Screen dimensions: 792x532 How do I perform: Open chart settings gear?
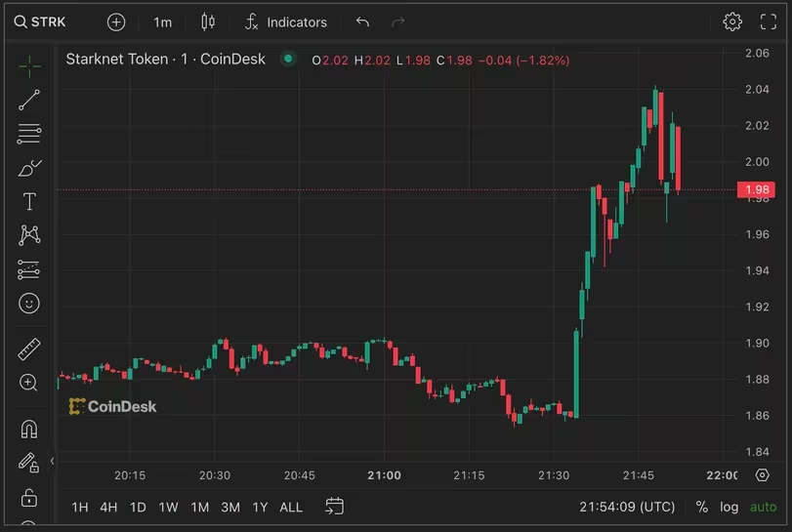tap(732, 21)
